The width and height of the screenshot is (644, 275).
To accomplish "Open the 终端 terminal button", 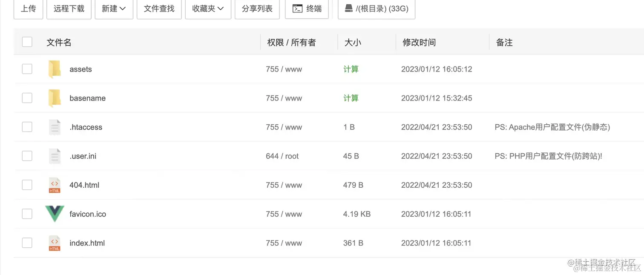I will click(x=307, y=9).
